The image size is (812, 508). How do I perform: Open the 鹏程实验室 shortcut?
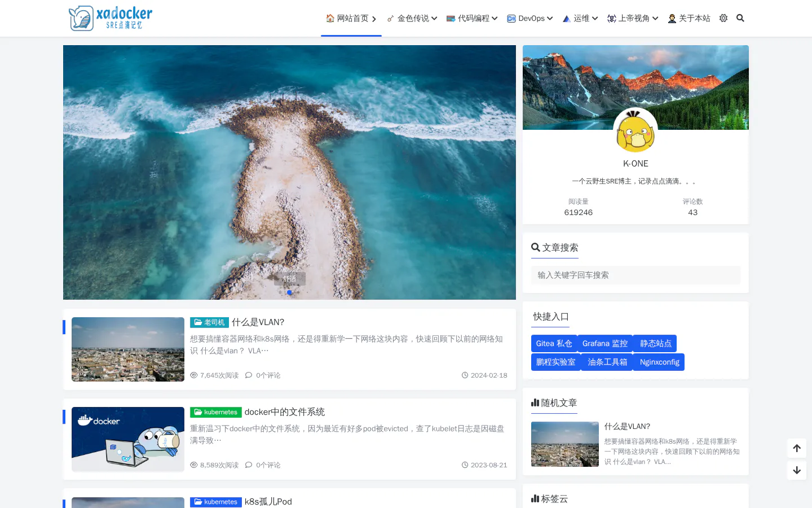[556, 362]
